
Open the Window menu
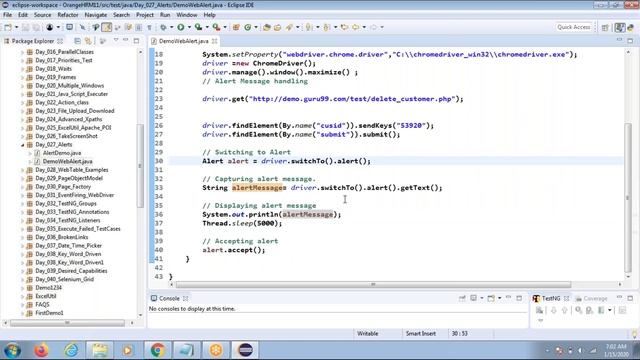(x=187, y=15)
